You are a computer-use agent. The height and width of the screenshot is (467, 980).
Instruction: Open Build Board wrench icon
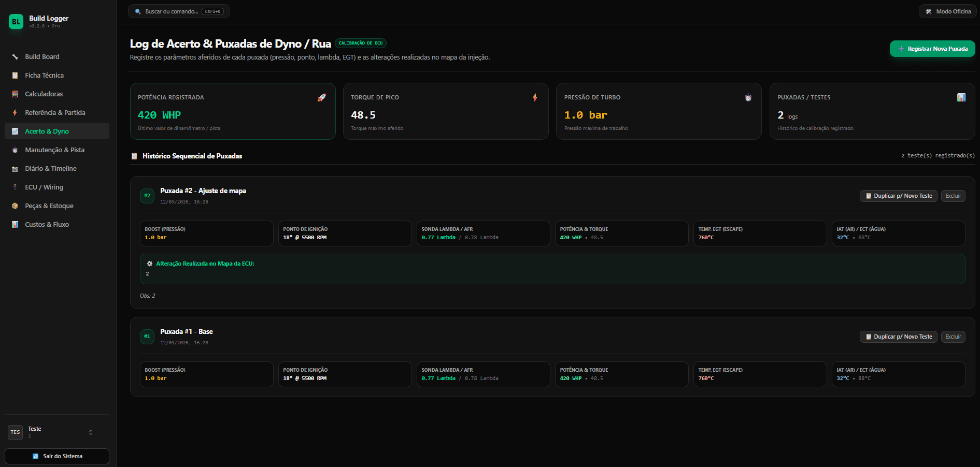pyautogui.click(x=15, y=57)
